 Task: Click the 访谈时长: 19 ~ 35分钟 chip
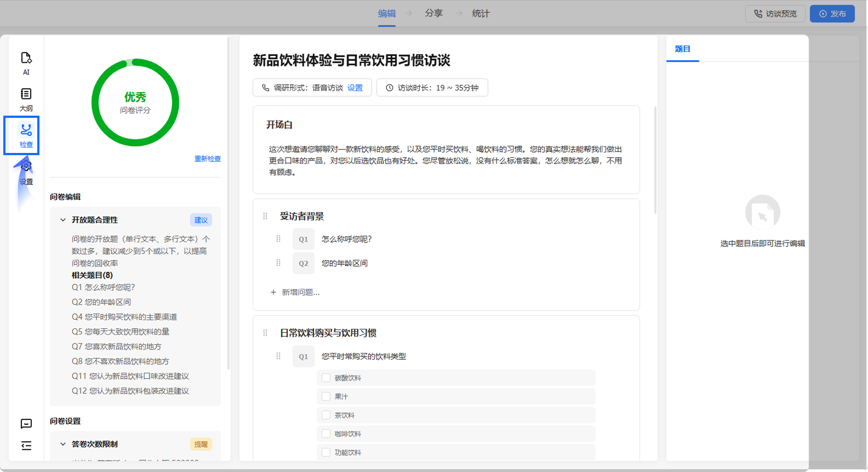[x=432, y=88]
